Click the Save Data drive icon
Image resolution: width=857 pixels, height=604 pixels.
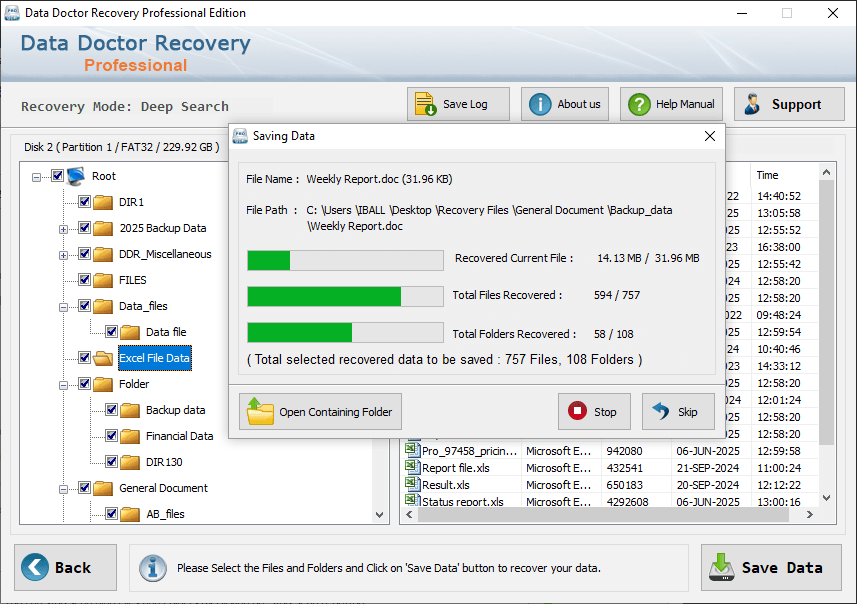721,567
